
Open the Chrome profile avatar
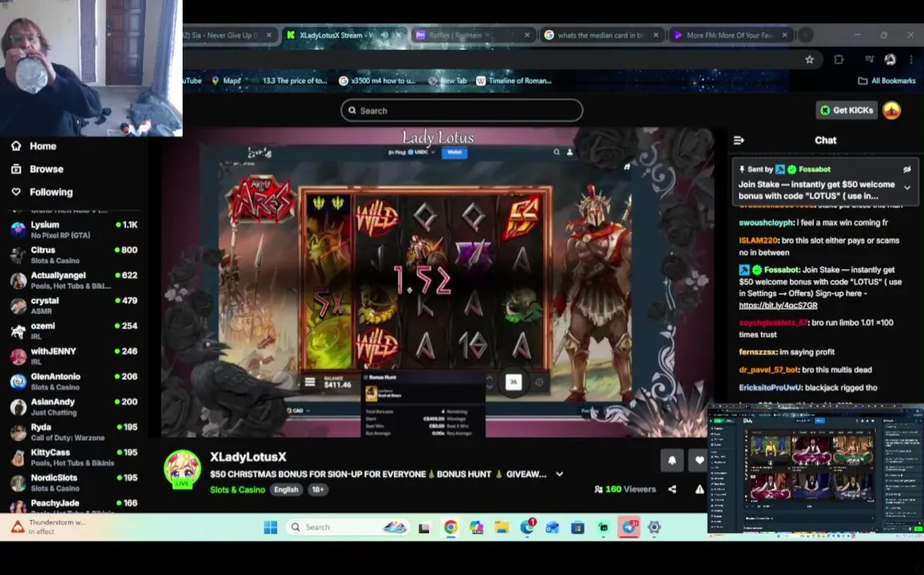click(x=890, y=59)
